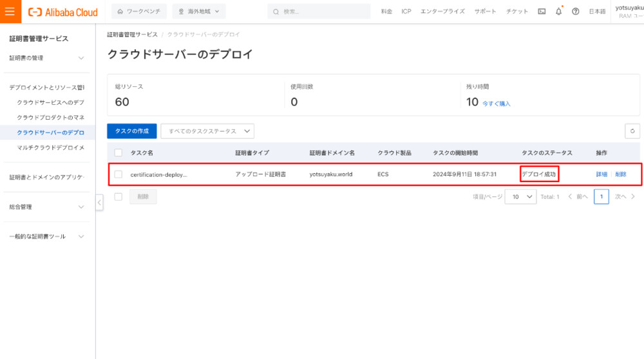Change items per page dropdown showing 10
The width and height of the screenshot is (644, 359).
(520, 197)
